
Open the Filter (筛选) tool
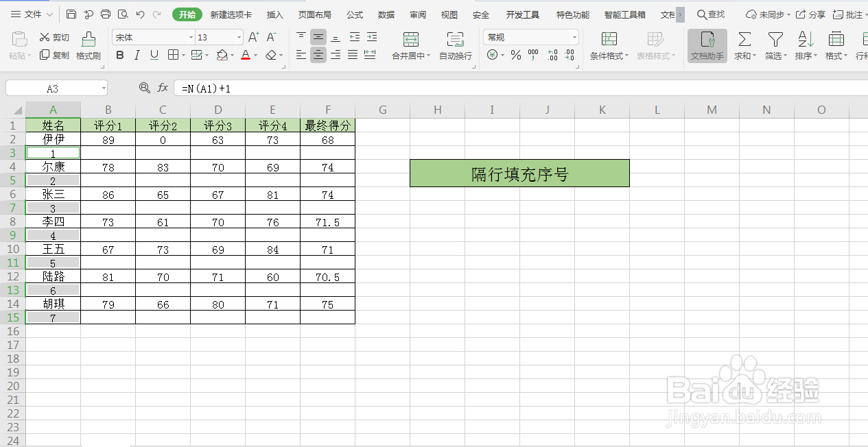click(775, 45)
